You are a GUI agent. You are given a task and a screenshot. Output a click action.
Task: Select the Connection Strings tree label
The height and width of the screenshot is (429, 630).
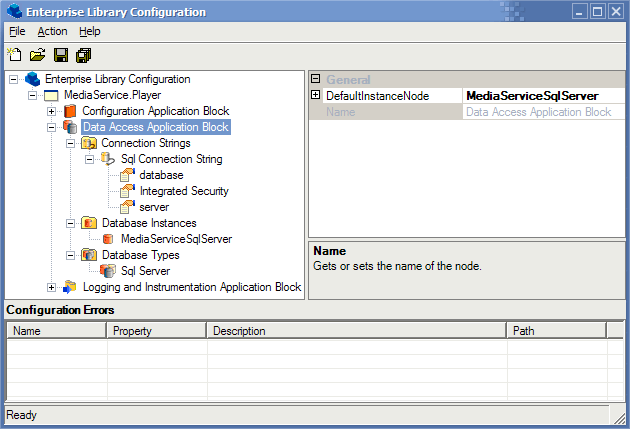pos(146,143)
